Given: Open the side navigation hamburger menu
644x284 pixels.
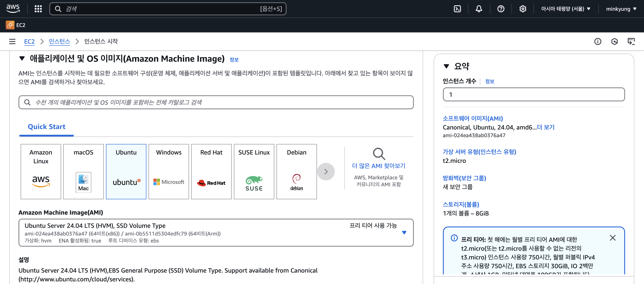Looking at the screenshot, I should 12,41.
